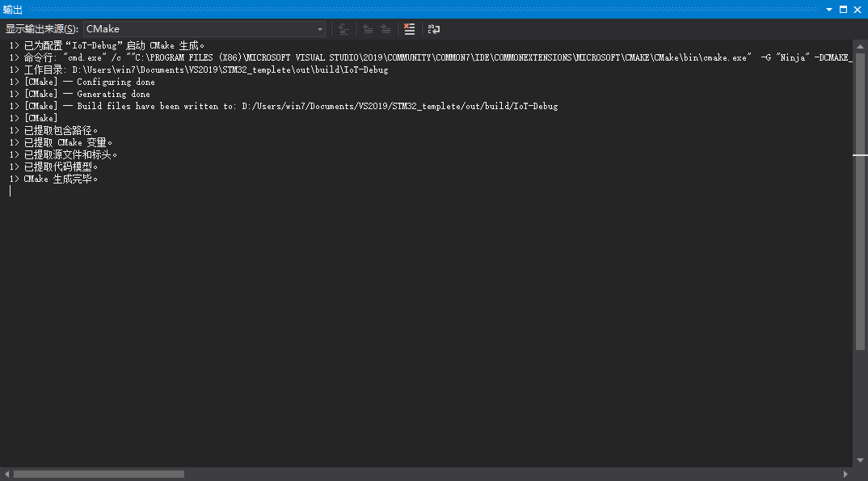
Task: Click the 'Build files have been written to' line
Action: [x=284, y=106]
